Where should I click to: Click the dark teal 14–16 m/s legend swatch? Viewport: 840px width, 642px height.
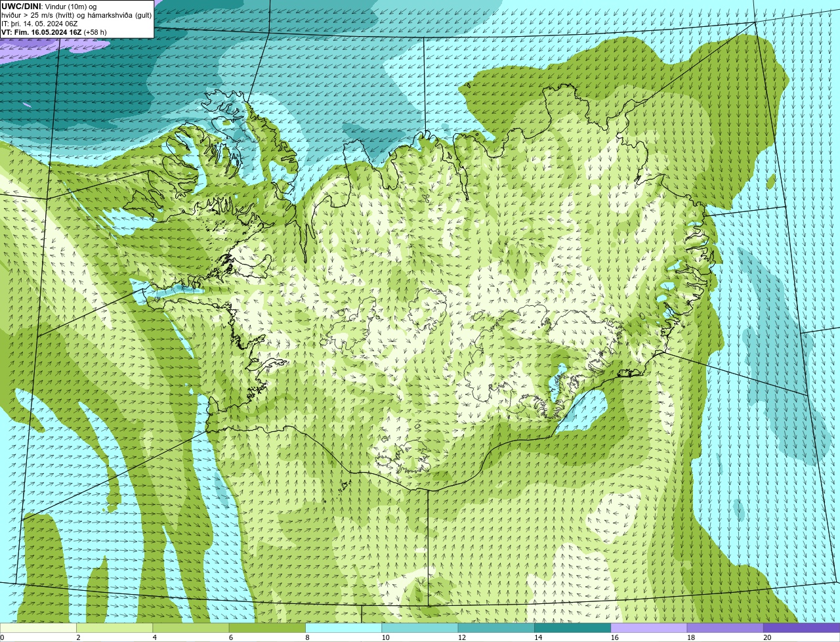[x=572, y=628]
